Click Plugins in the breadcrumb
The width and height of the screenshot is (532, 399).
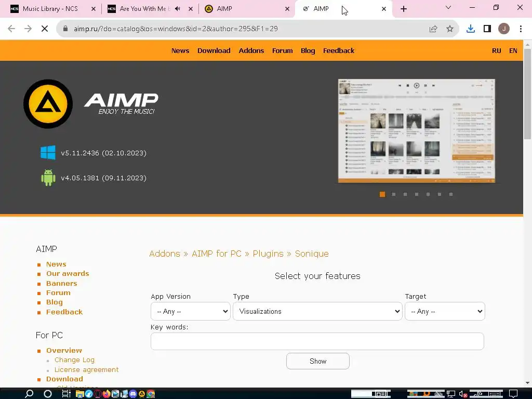(x=268, y=254)
